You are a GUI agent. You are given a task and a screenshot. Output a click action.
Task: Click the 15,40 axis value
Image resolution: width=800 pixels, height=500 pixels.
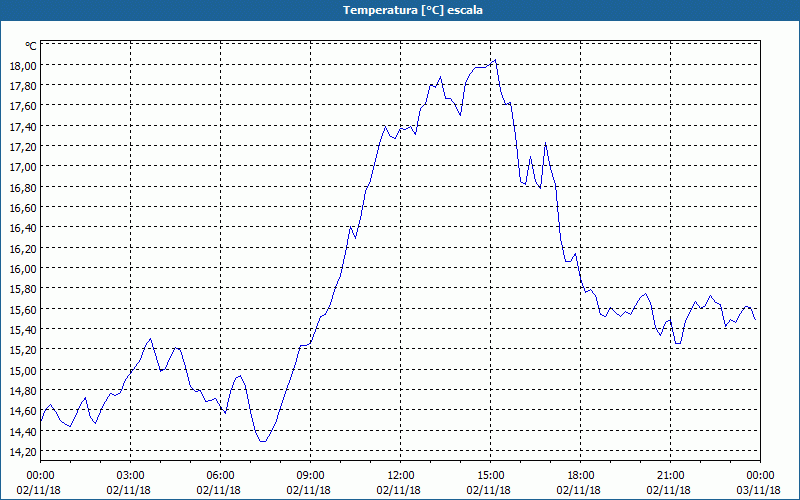click(23, 330)
